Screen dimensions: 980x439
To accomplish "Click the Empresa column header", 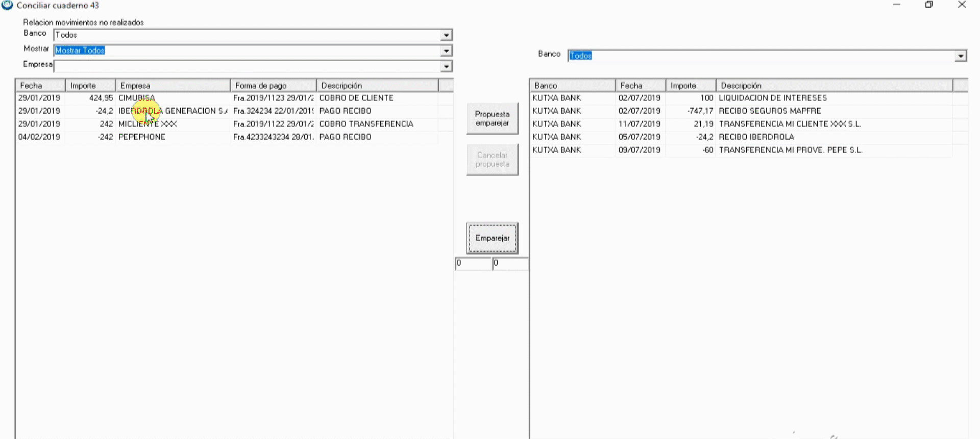I will pos(173,86).
